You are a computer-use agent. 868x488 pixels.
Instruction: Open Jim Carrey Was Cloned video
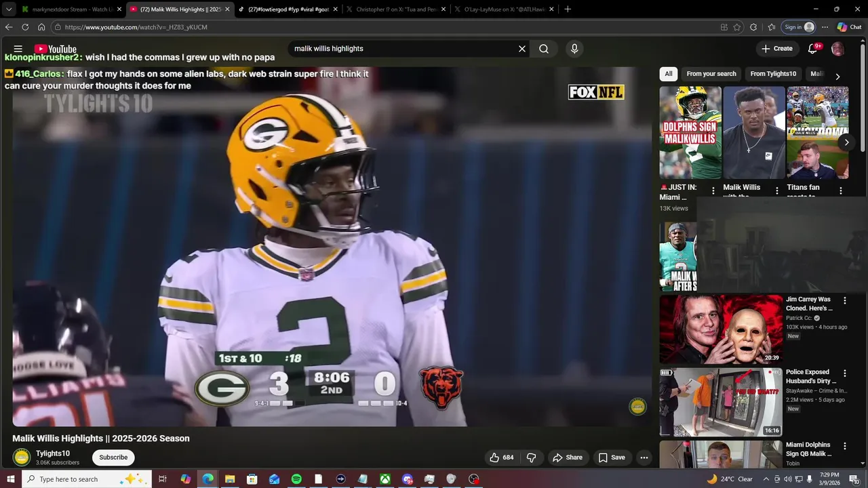pos(721,329)
